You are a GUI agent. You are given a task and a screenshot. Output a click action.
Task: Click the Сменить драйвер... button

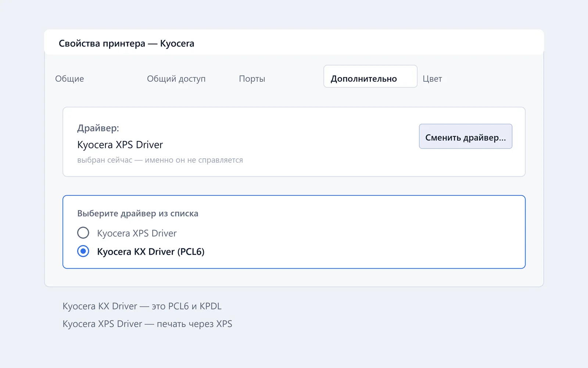466,136
